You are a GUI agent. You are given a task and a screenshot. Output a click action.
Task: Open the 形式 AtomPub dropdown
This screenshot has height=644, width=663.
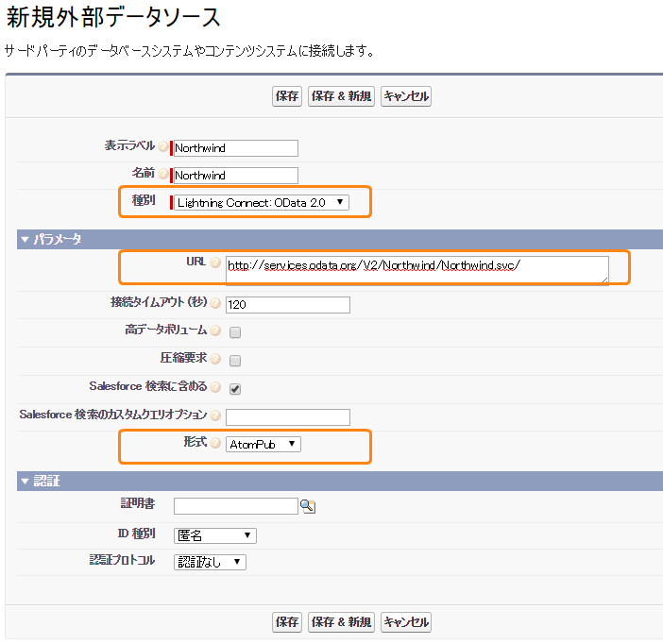pyautogui.click(x=263, y=444)
